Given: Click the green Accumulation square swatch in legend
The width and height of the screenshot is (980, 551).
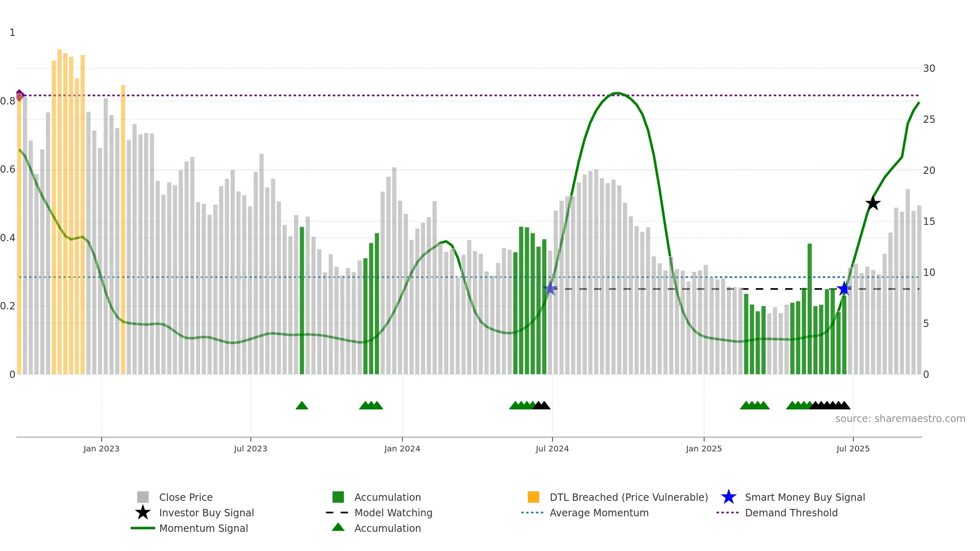Looking at the screenshot, I should [x=338, y=497].
